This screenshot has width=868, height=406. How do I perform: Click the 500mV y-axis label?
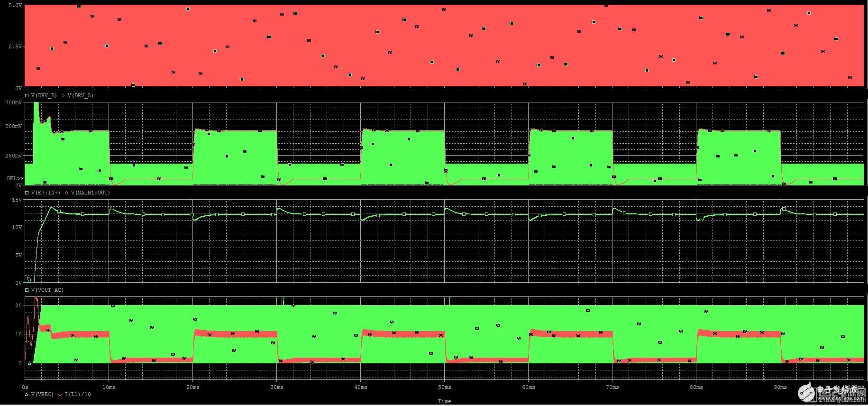click(x=13, y=127)
